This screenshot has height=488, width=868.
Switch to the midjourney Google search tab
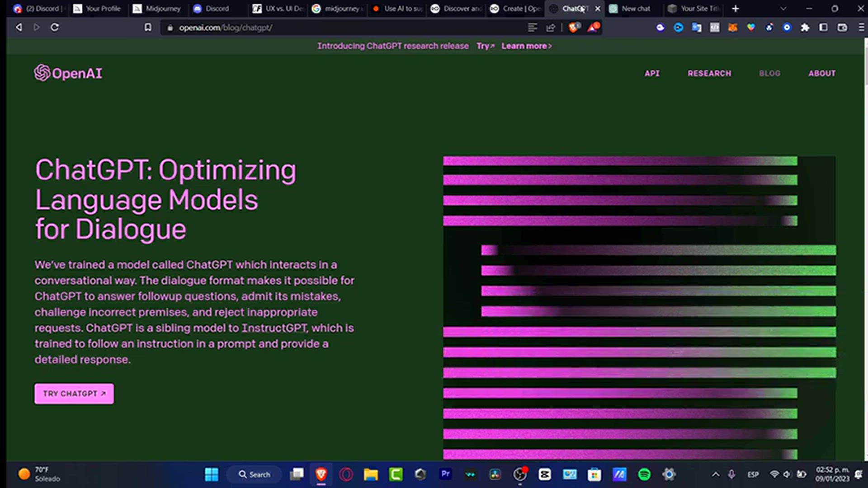(337, 9)
